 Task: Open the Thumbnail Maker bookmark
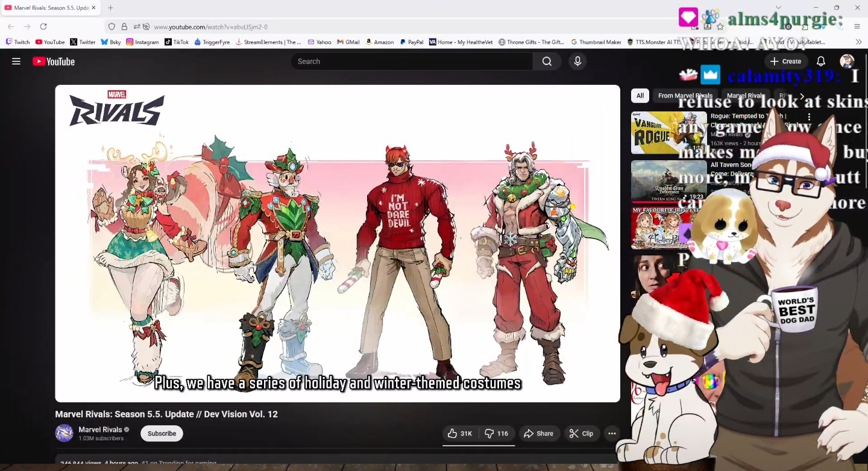[x=596, y=42]
